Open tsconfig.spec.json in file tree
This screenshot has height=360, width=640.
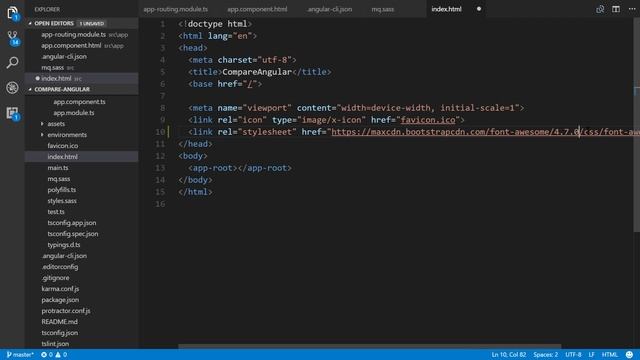[x=73, y=234]
